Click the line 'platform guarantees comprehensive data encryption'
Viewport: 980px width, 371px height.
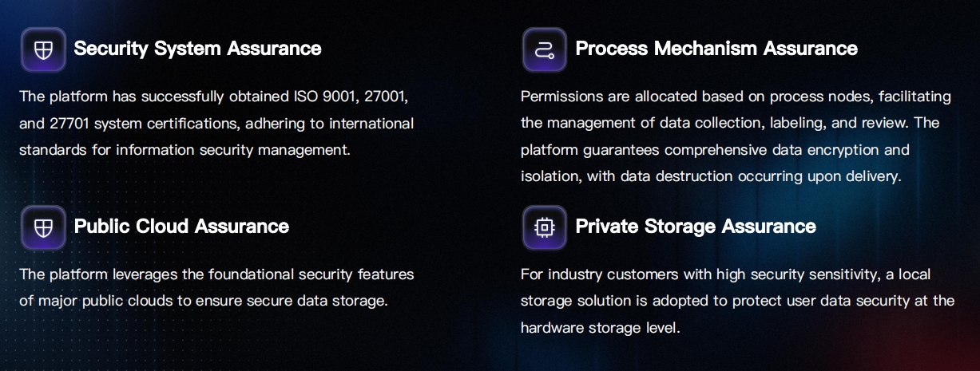tap(715, 150)
